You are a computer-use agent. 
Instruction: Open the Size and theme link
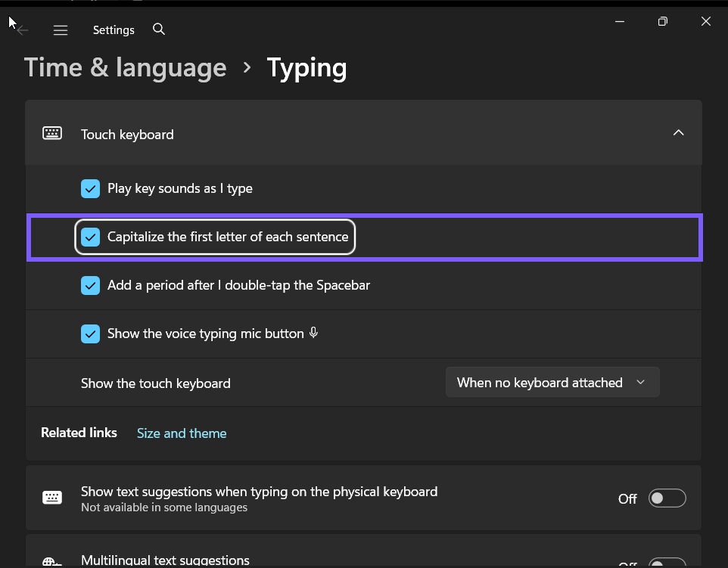click(182, 433)
